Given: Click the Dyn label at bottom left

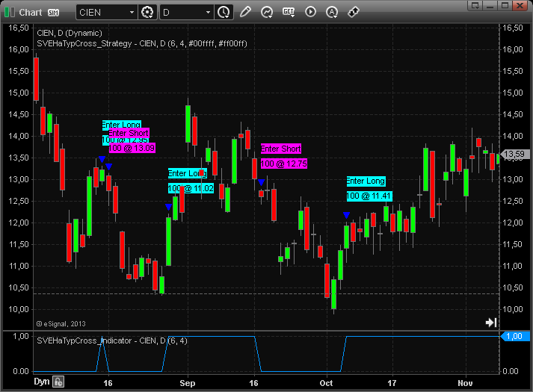Looking at the screenshot, I should [42, 382].
